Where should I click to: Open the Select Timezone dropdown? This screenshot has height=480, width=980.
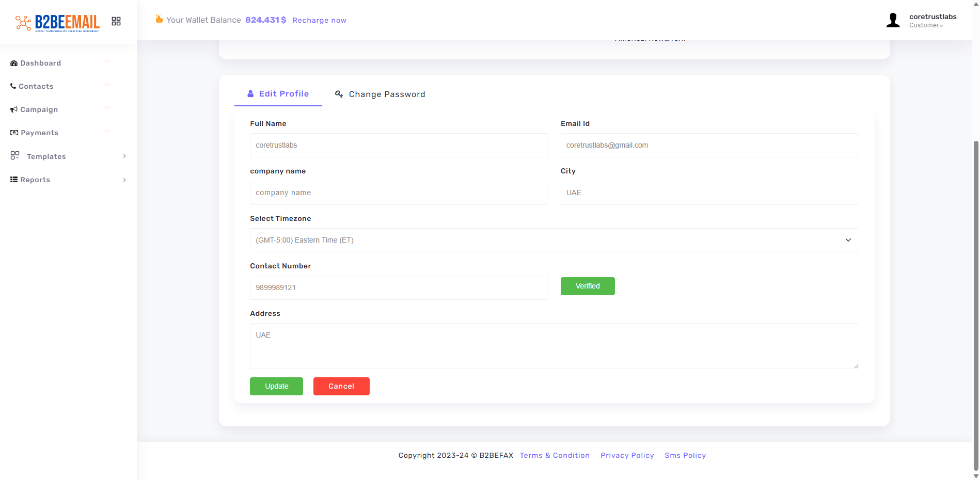pyautogui.click(x=554, y=240)
